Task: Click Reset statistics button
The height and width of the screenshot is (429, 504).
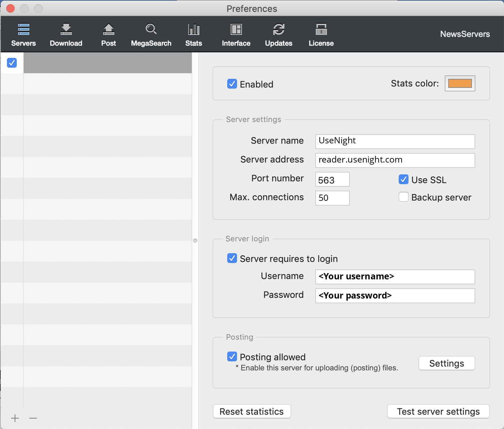Action: pyautogui.click(x=252, y=411)
